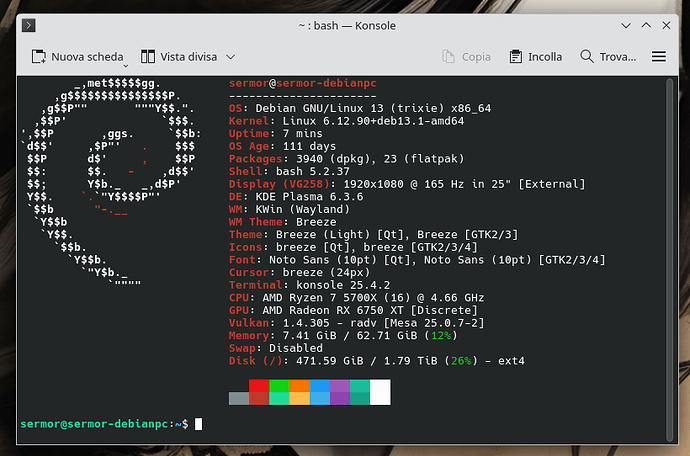Screen dimensions: 690x456
Task: Minimize the Konsole window
Action: (626, 26)
